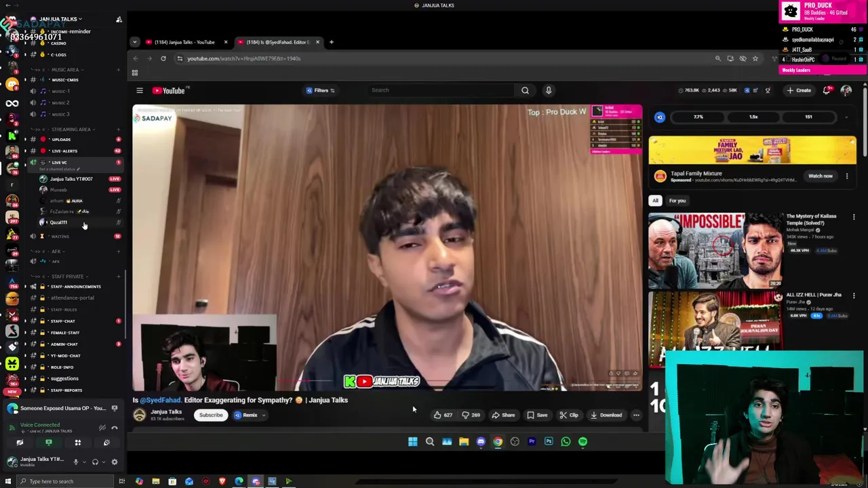
Task: Click the YouTube search magnifier button
Action: point(525,90)
